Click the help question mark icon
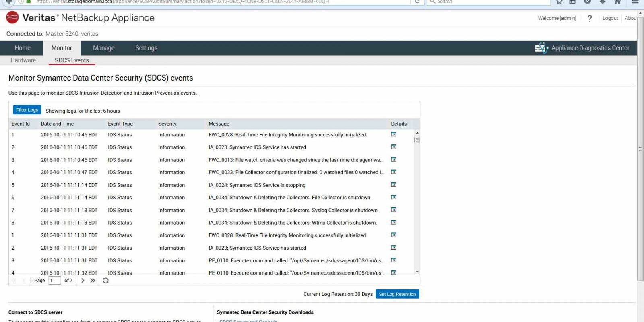This screenshot has height=322, width=644. 590,18
